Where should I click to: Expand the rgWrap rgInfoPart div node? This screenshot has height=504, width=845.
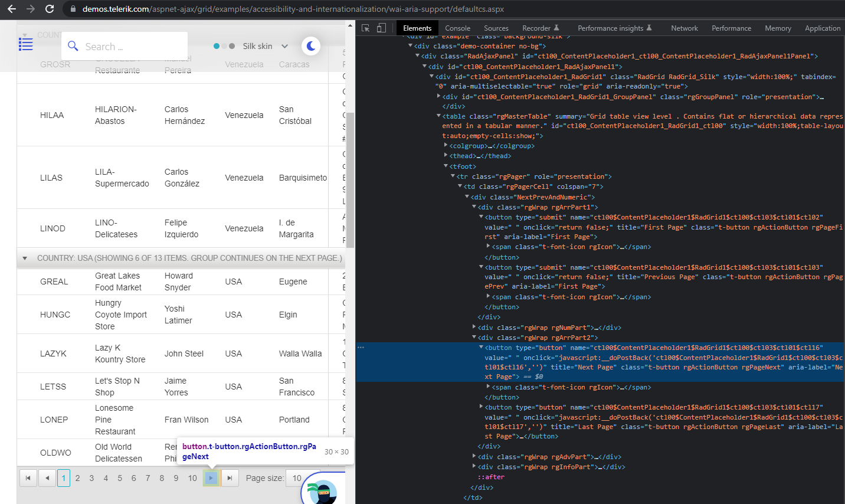474,466
